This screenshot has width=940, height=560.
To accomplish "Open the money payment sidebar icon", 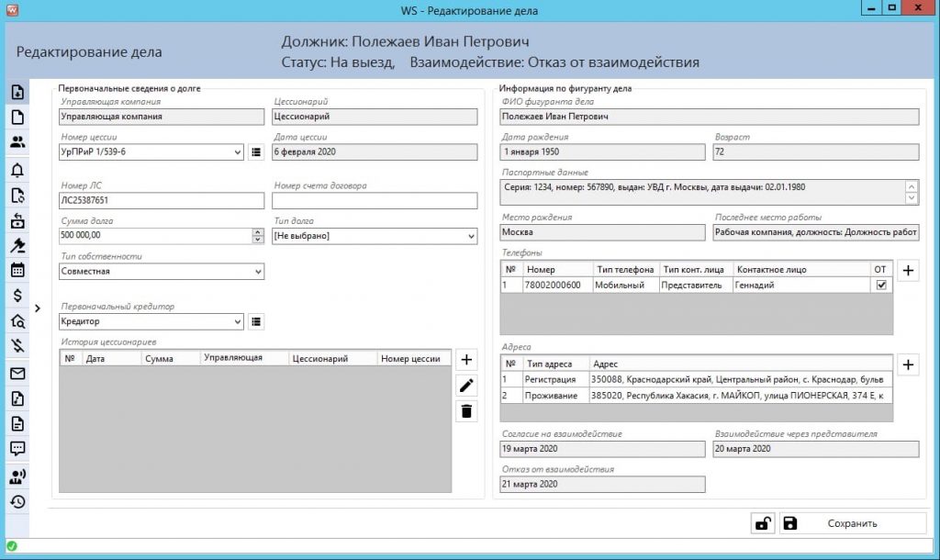I will click(x=17, y=220).
